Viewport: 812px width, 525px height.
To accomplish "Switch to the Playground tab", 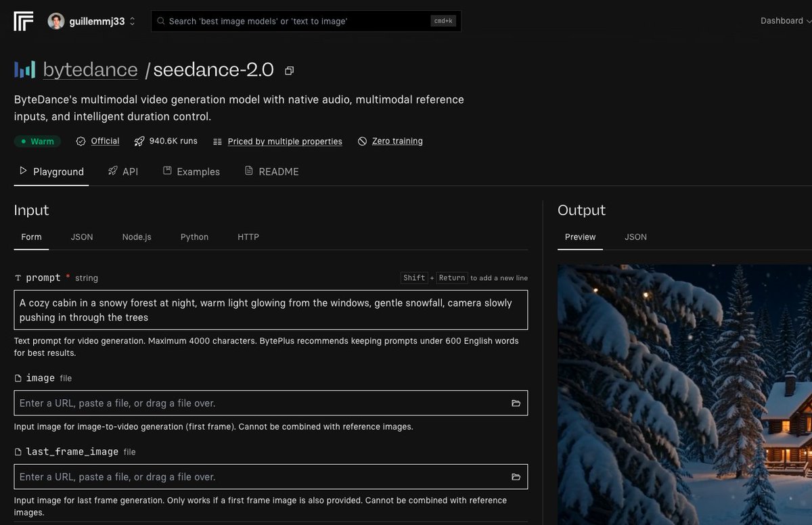I will 51,172.
